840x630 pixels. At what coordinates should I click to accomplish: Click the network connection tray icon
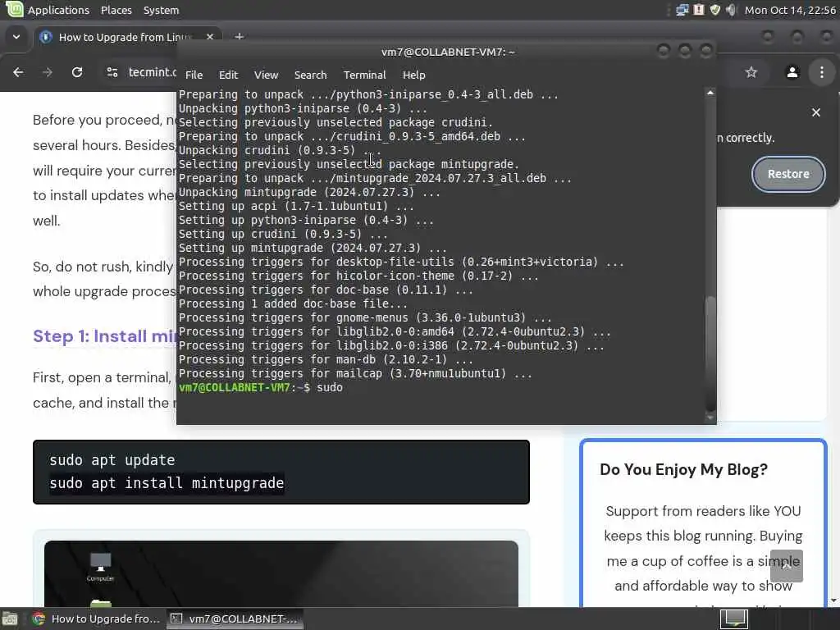(682, 10)
